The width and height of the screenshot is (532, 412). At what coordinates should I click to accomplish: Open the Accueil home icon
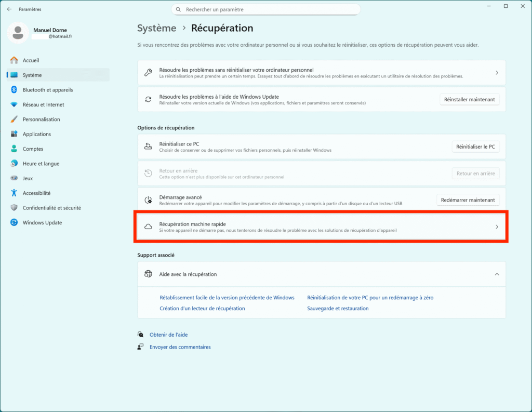point(14,60)
